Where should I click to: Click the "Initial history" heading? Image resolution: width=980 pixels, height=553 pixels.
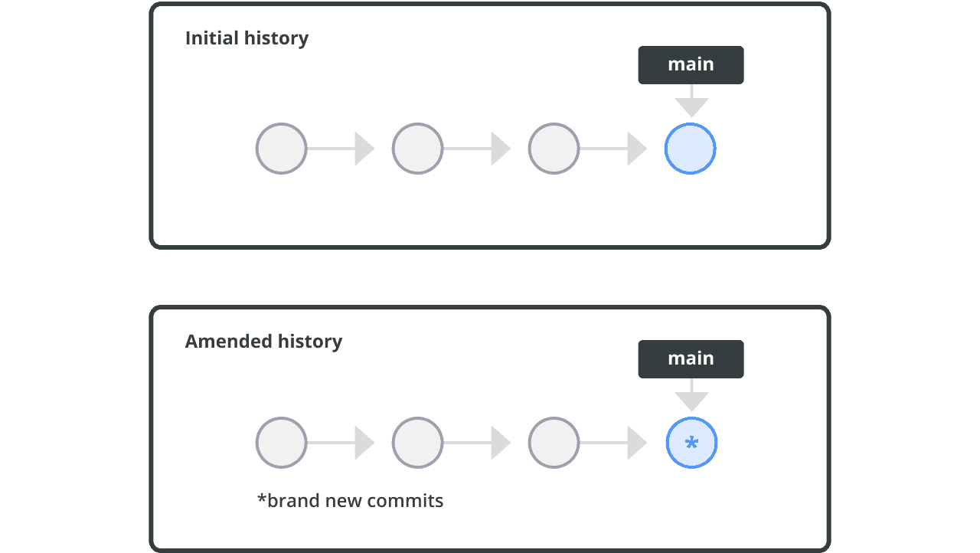(247, 38)
